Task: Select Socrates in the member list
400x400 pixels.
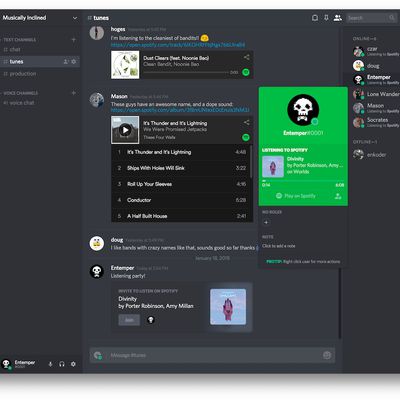Action: click(376, 122)
